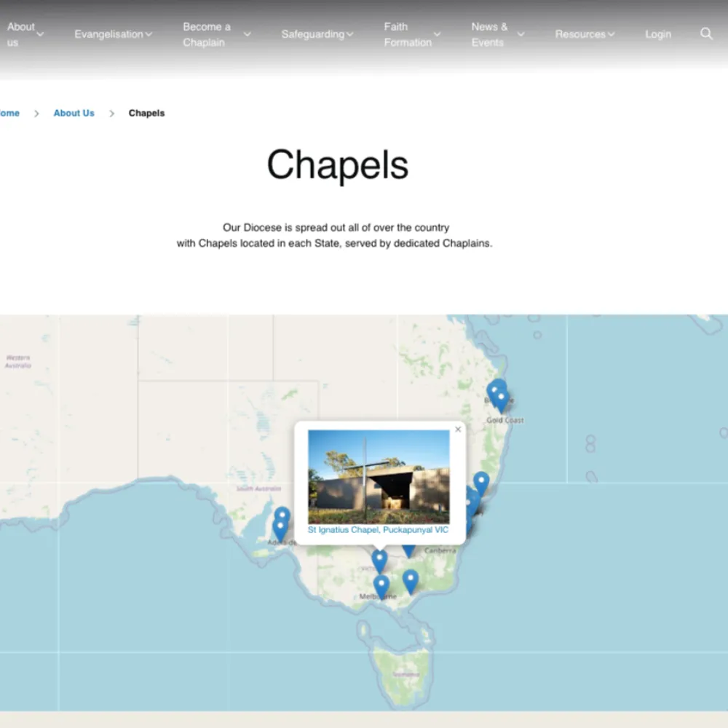Go to the Login page
The image size is (728, 728).
coord(658,34)
